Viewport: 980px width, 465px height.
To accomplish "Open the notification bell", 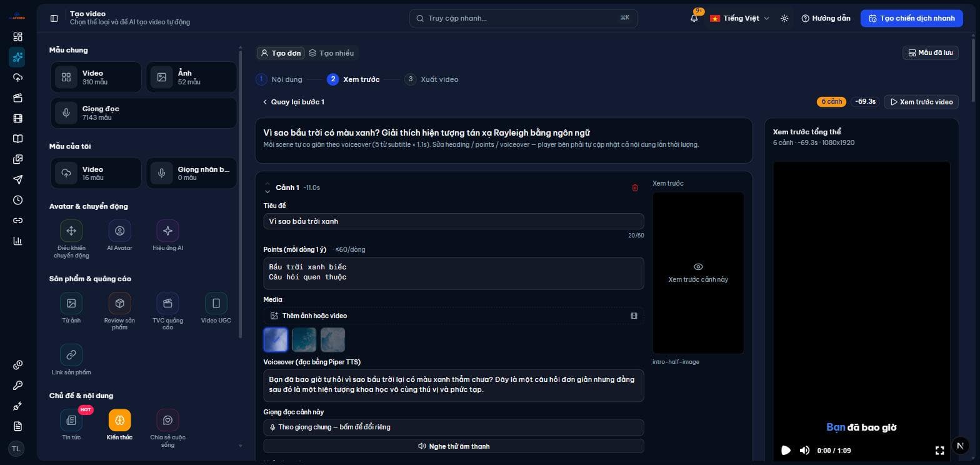I will click(x=694, y=18).
